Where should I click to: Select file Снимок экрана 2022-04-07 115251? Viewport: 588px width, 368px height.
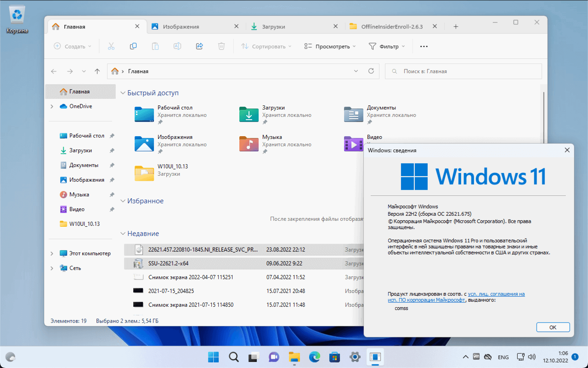pyautogui.click(x=243, y=277)
